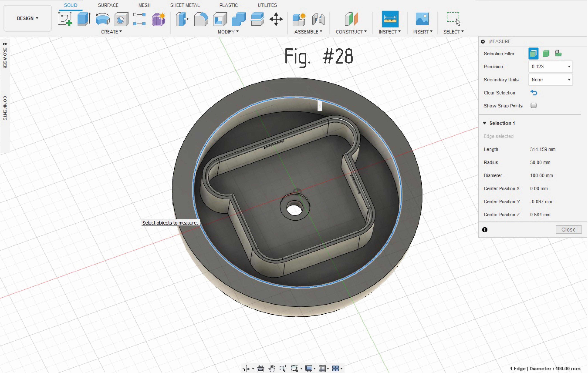The image size is (588, 373).
Task: Click the Shell tool icon
Action: tap(220, 19)
